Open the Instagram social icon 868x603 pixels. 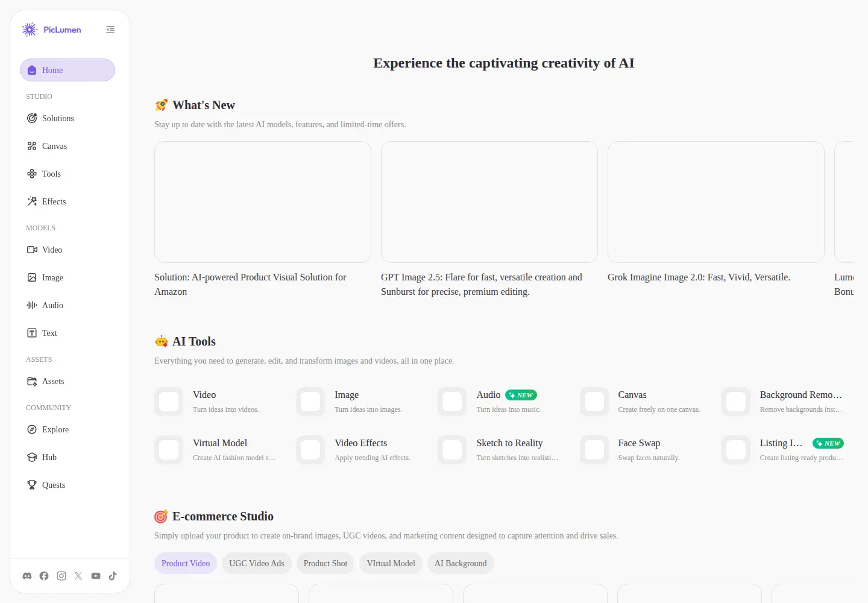click(x=61, y=576)
